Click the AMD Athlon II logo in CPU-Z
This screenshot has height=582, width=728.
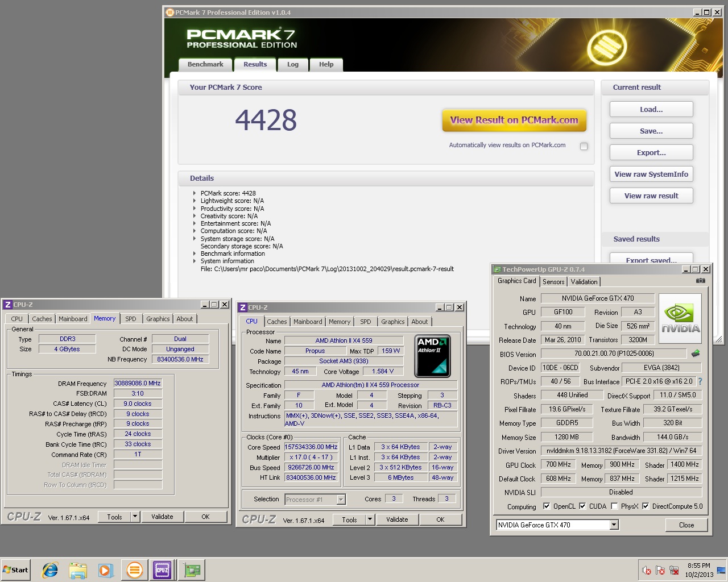tap(433, 356)
